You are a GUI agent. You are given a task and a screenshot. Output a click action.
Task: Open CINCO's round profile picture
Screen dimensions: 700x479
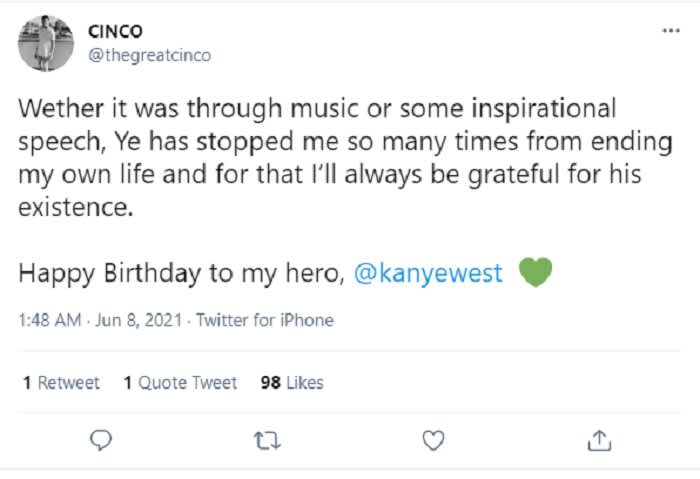tap(46, 43)
